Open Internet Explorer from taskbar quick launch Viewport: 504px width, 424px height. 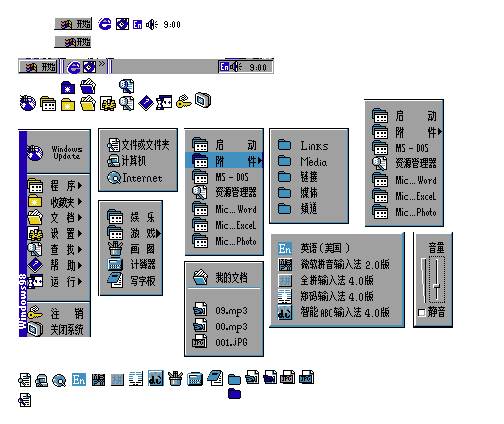pos(74,67)
